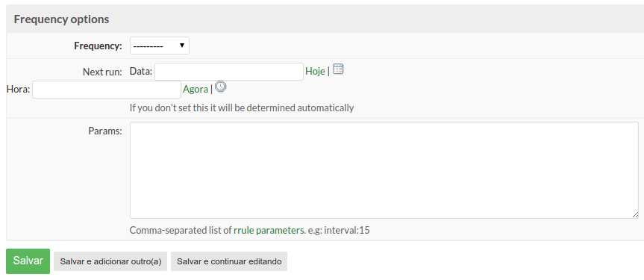Open the clock time picker icon
Image resolution: width=644 pixels, height=280 pixels.
click(x=221, y=87)
